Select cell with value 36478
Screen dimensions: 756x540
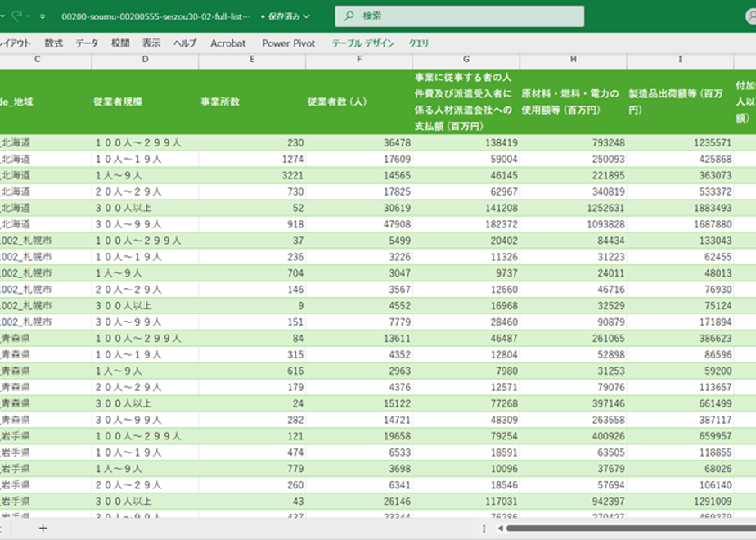coord(359,142)
